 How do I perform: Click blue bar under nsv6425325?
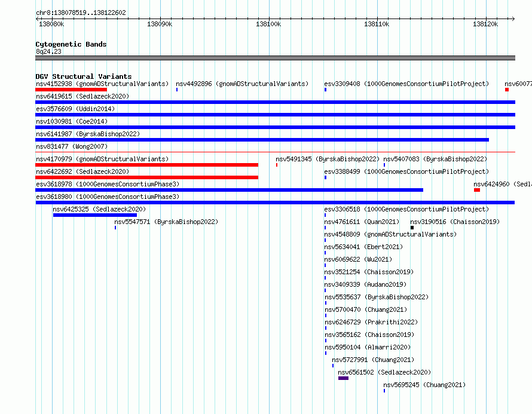pyautogui.click(x=95, y=215)
